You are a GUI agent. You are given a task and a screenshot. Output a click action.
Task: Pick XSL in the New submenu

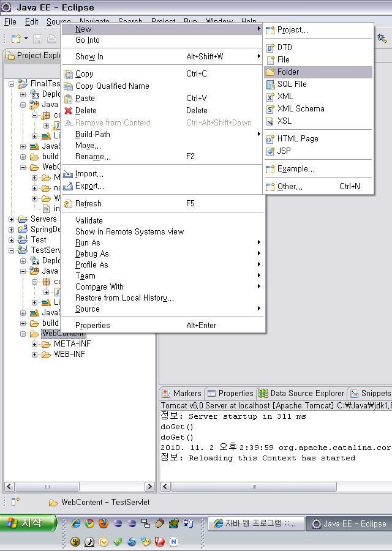(x=318, y=121)
